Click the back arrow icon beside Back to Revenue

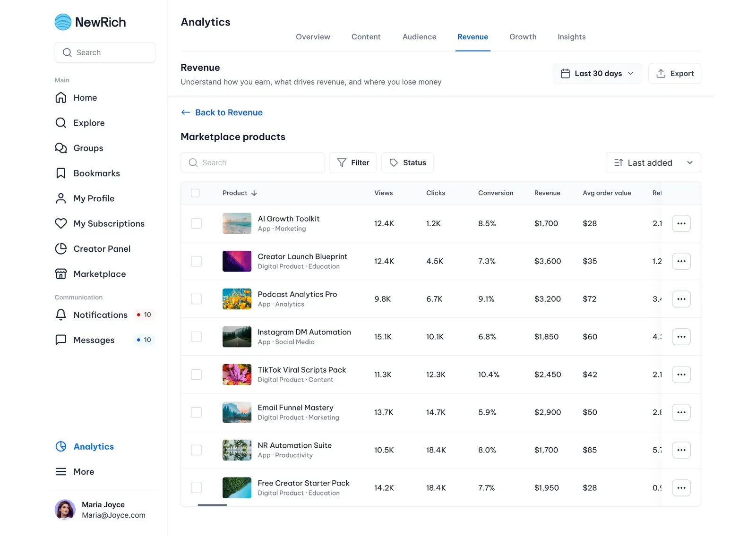click(186, 112)
